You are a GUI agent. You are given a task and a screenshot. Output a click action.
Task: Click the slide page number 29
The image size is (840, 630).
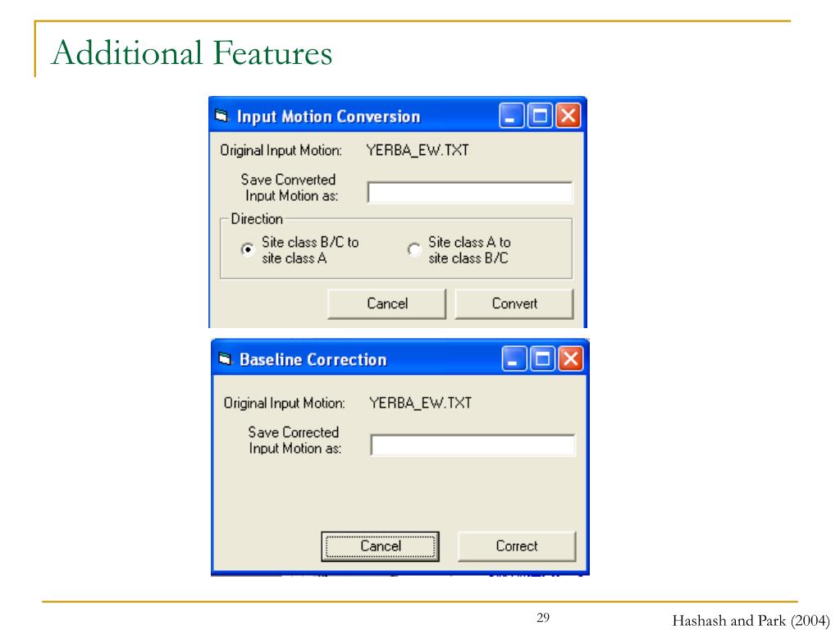click(x=543, y=618)
